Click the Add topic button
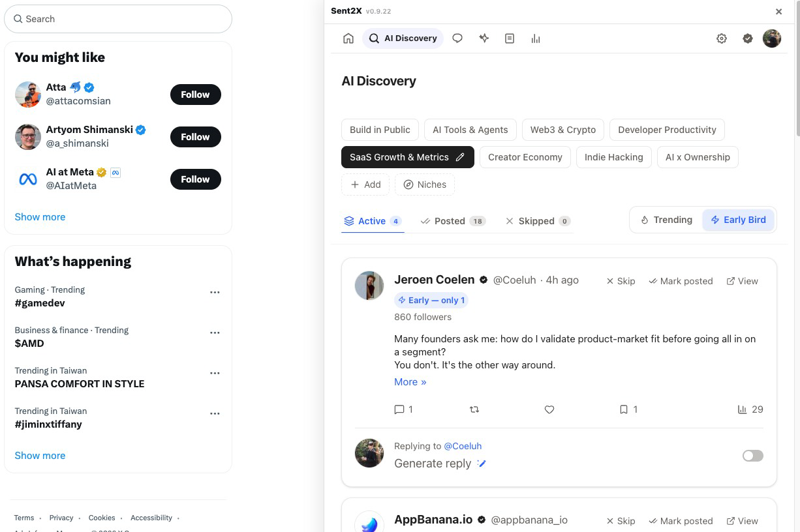 [365, 185]
